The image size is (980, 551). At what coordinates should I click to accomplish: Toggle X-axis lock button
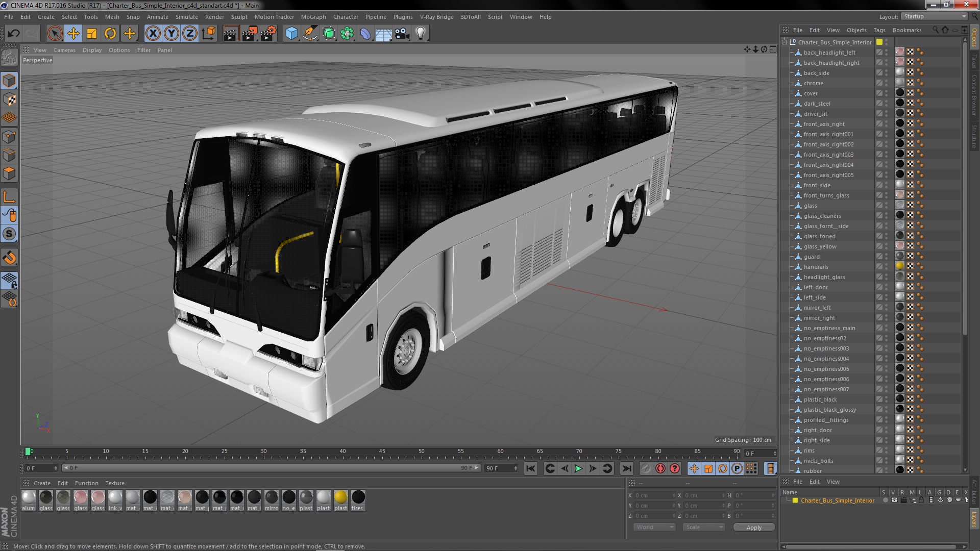[153, 34]
